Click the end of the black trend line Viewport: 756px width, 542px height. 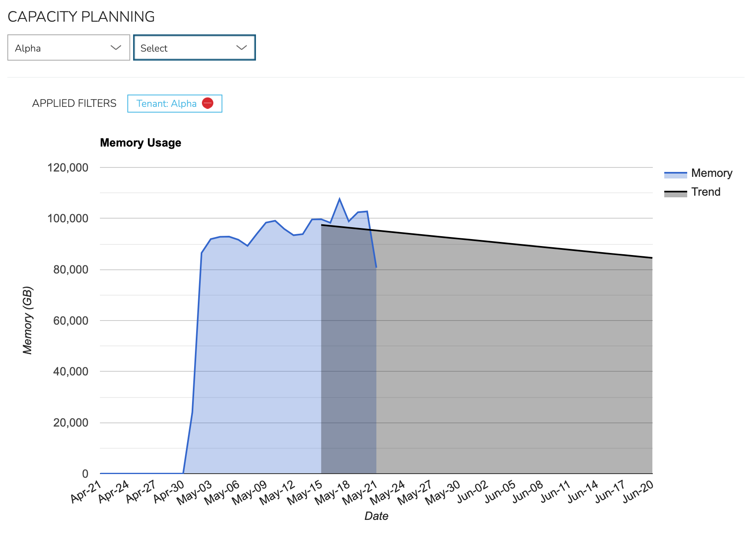coord(652,257)
